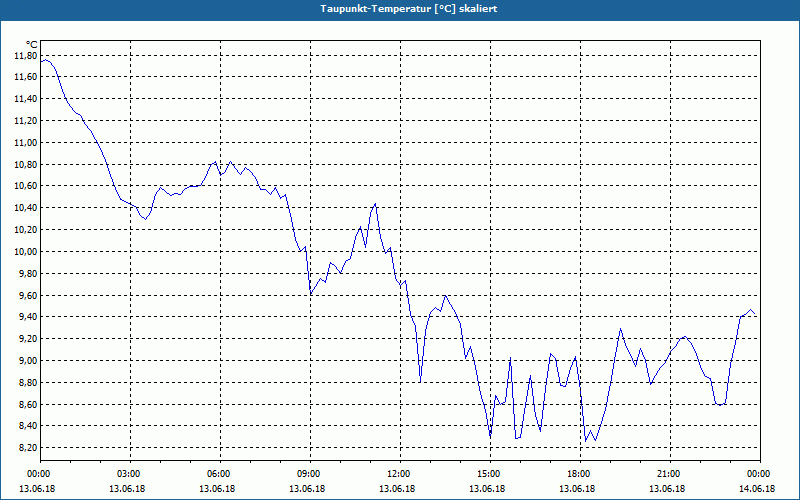Click the 8,40 y-axis label

pyautogui.click(x=27, y=427)
